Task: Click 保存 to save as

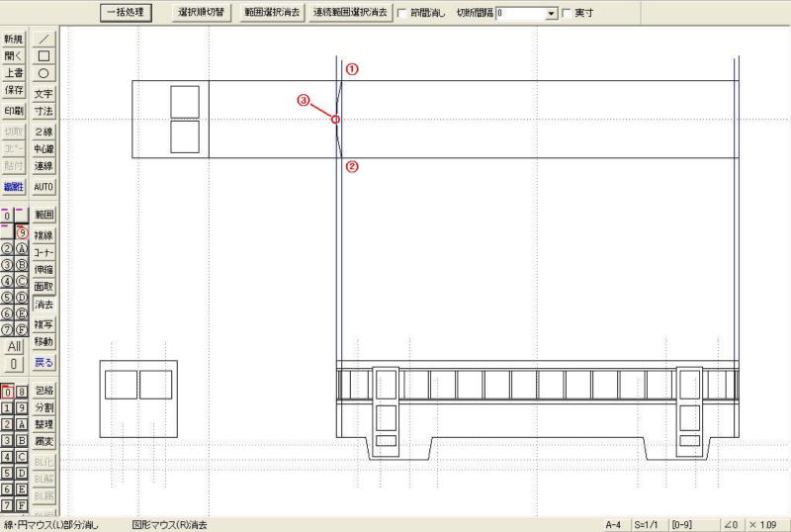Action: 14,90
